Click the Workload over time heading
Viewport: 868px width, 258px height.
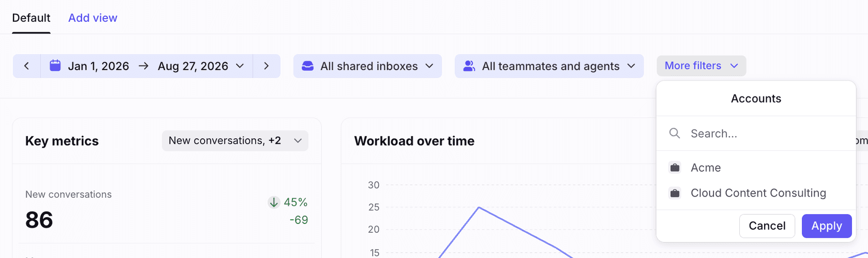pos(414,141)
